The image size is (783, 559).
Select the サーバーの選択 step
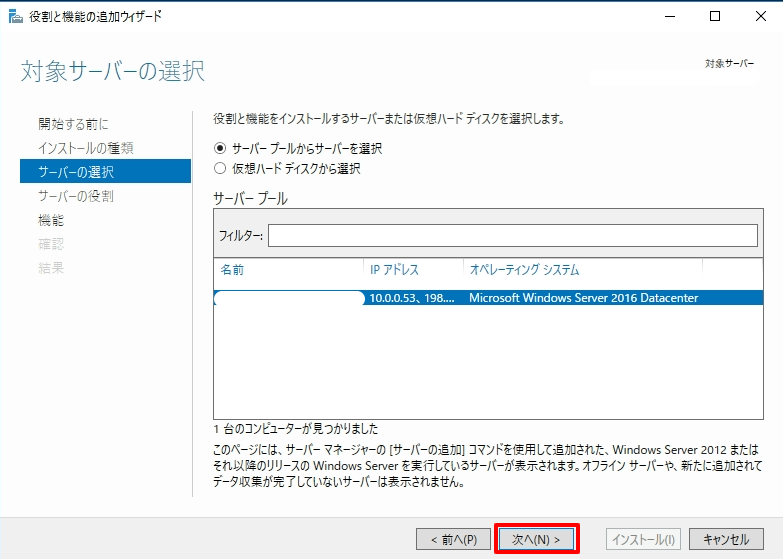tap(105, 171)
